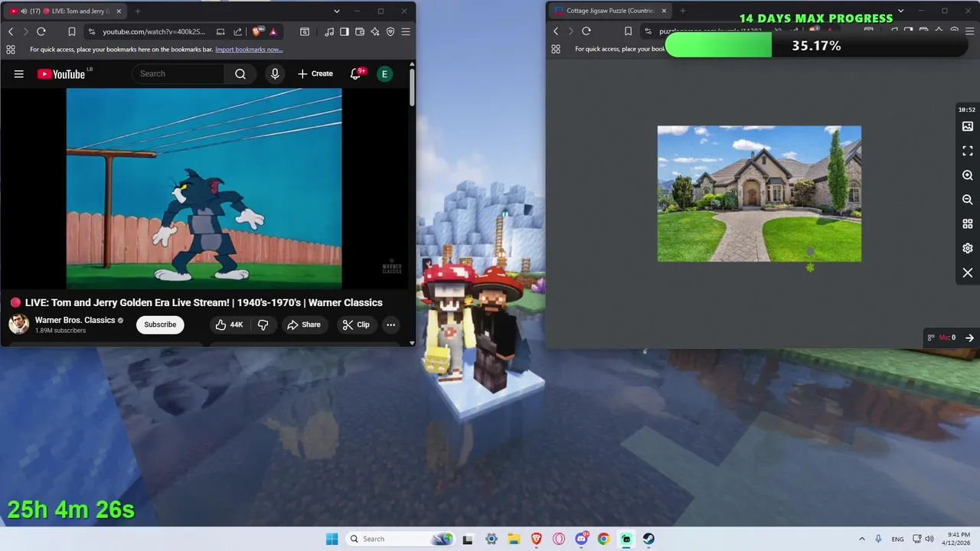Close the puzzle side toolbar with X

pos(968,273)
